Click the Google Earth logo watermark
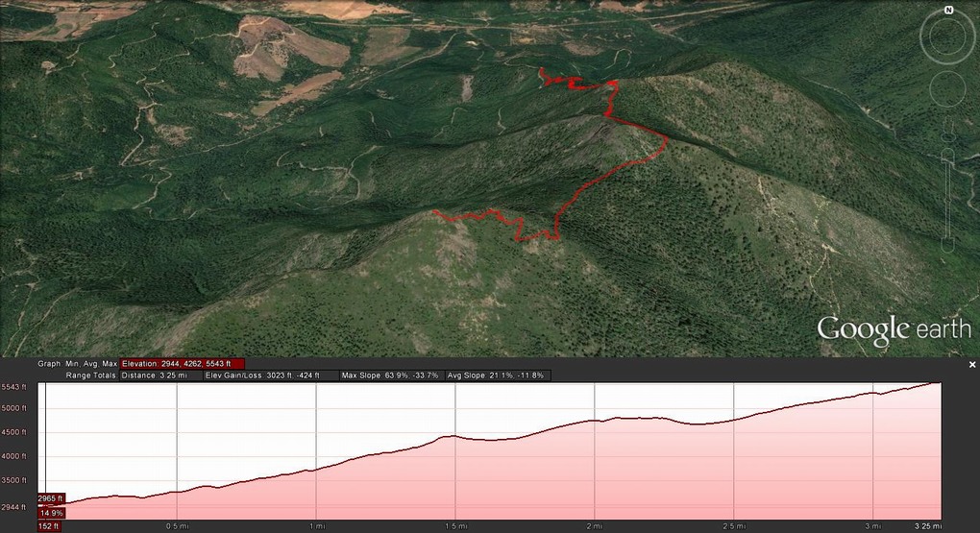 coord(893,329)
